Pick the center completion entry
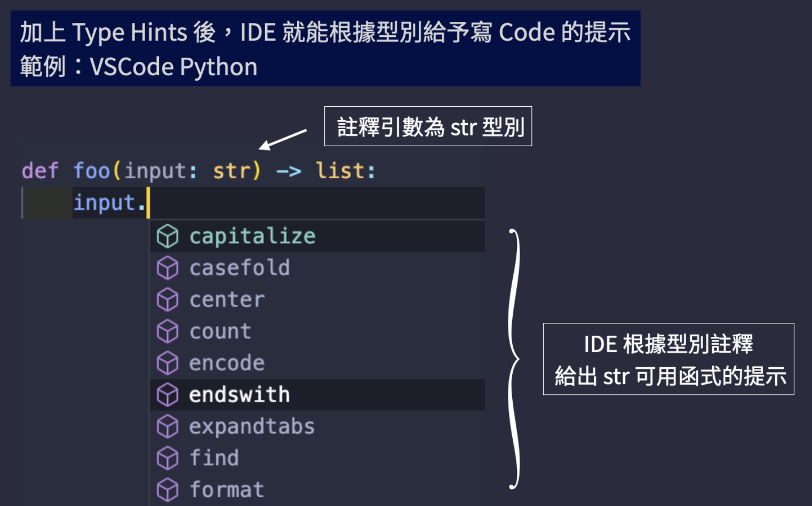The image size is (812, 506). pyautogui.click(x=317, y=299)
